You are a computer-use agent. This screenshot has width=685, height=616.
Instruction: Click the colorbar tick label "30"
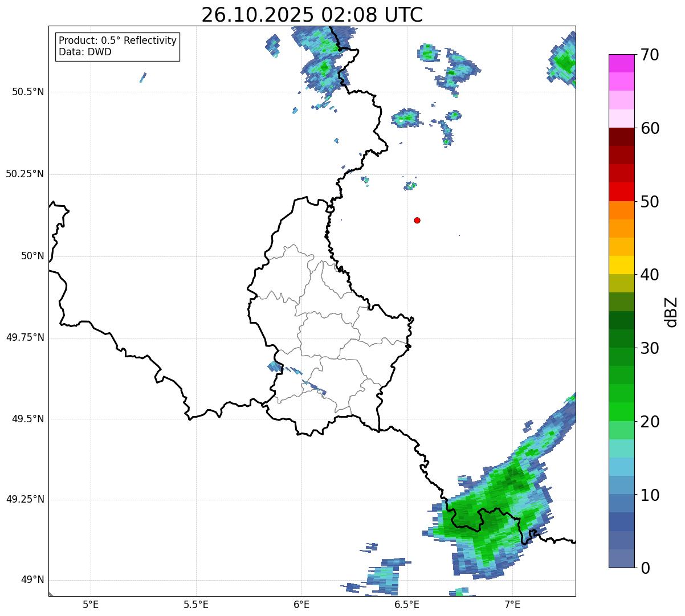[650, 348]
